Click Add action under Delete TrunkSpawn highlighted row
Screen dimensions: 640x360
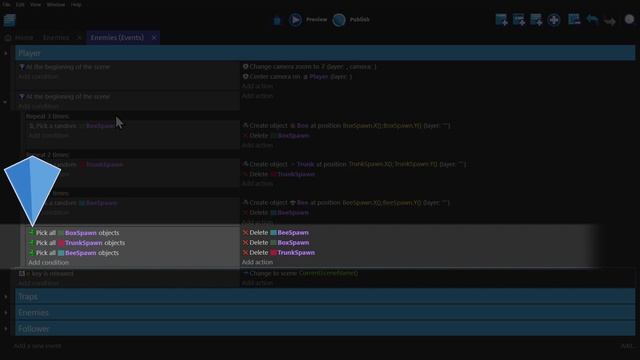[257, 262]
